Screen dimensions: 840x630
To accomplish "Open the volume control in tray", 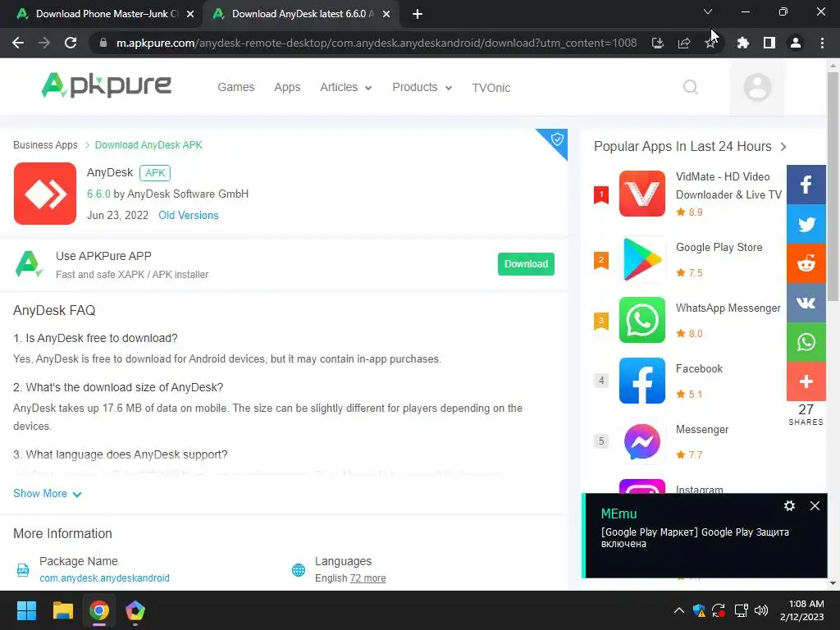I will pyautogui.click(x=760, y=610).
